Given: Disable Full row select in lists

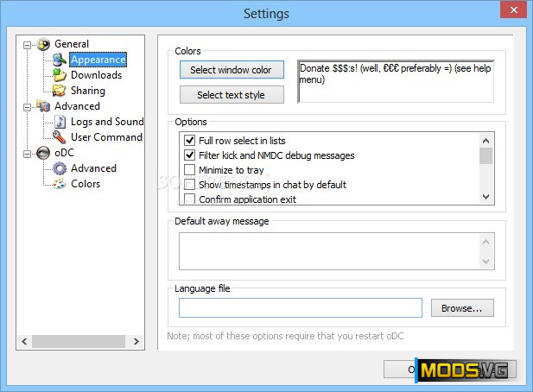Looking at the screenshot, I should pyautogui.click(x=190, y=141).
